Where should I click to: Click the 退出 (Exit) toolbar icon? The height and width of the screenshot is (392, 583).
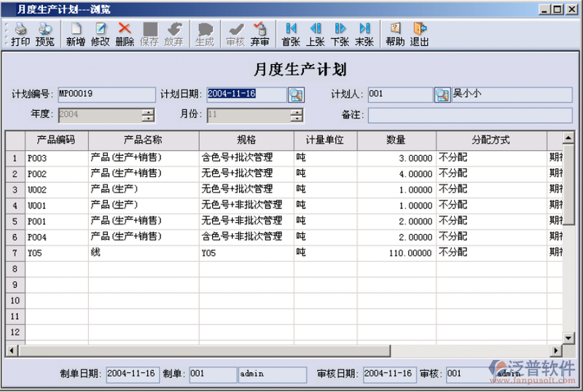point(420,34)
